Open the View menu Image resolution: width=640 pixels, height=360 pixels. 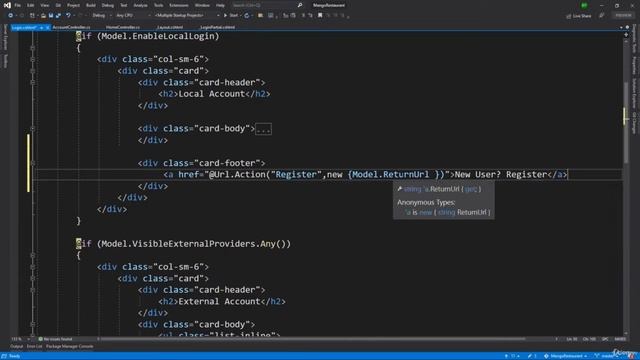pyautogui.click(x=44, y=5)
